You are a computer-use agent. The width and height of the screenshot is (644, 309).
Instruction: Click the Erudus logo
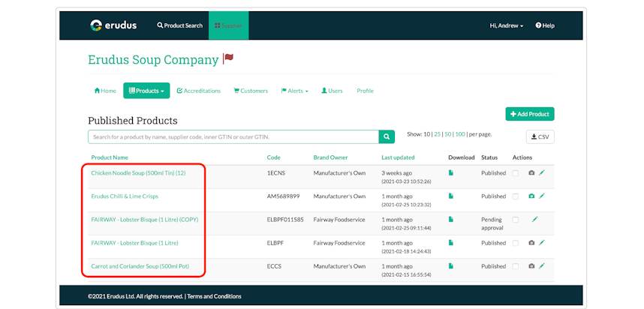pos(113,25)
